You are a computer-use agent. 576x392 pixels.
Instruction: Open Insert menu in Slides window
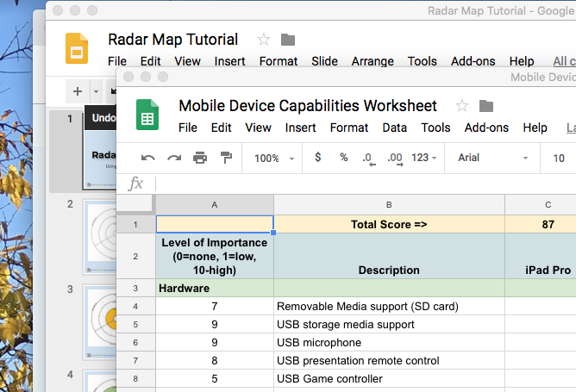[229, 61]
